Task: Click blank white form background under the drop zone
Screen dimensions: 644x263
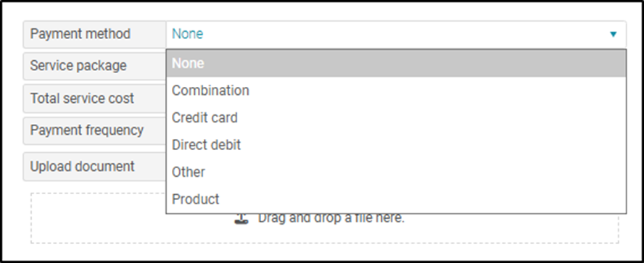Action: [324, 252]
